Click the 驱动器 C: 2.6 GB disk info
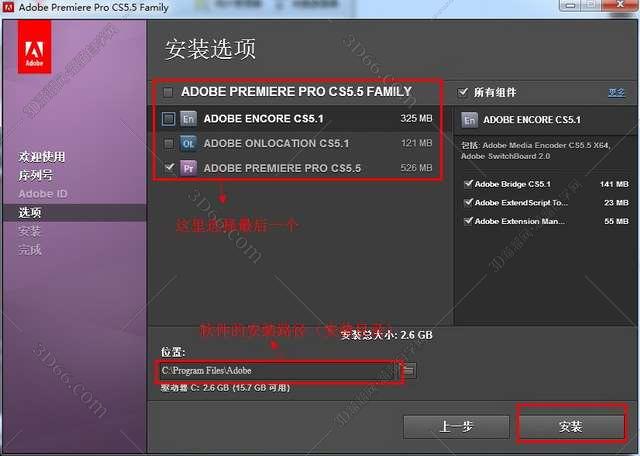 [225, 388]
